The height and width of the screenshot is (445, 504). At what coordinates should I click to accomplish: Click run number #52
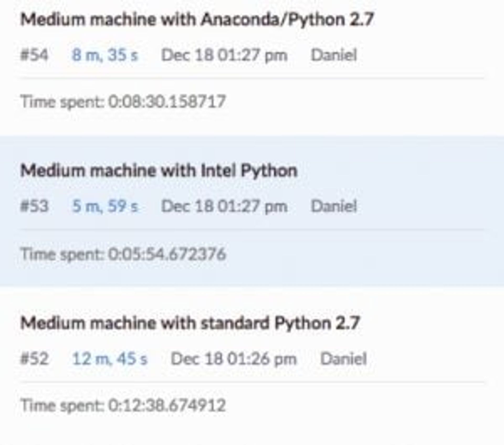tap(34, 359)
